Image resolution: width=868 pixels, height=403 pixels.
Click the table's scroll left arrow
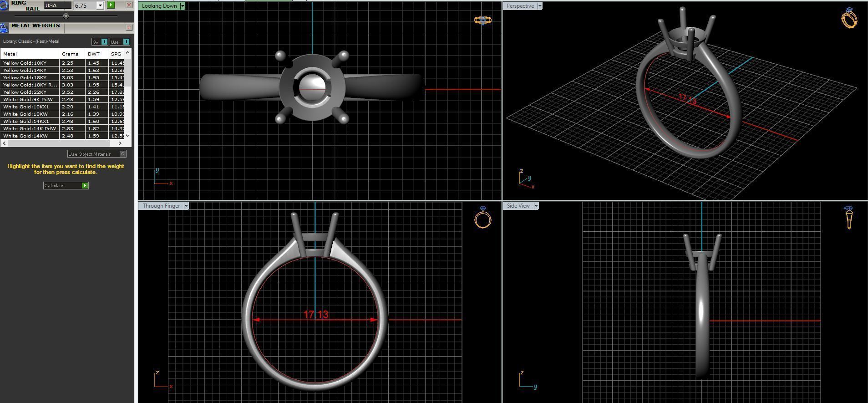4,143
